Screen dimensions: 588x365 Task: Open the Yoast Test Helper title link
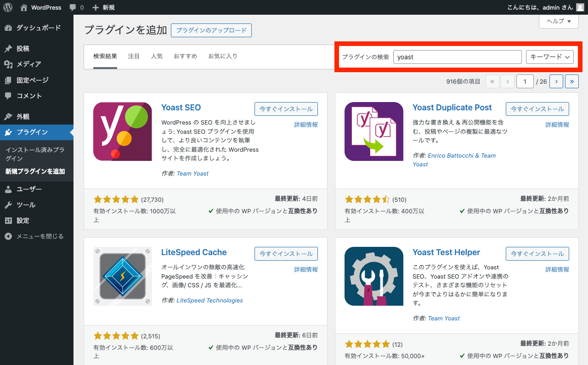point(446,252)
